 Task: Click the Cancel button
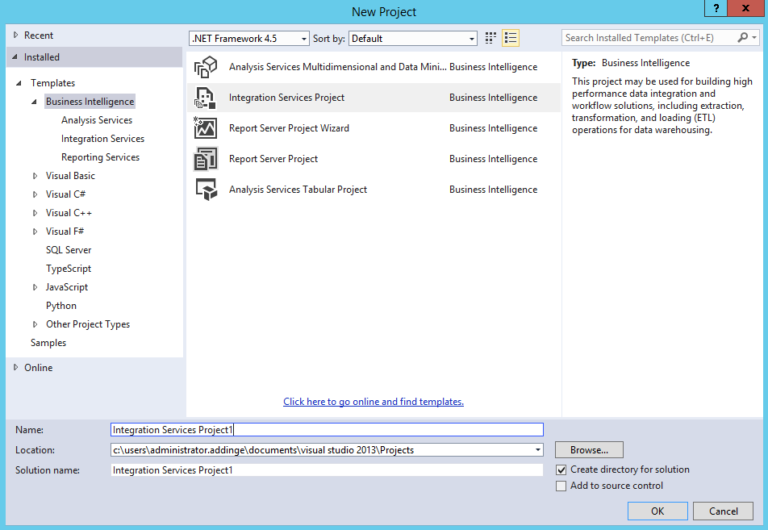point(723,511)
